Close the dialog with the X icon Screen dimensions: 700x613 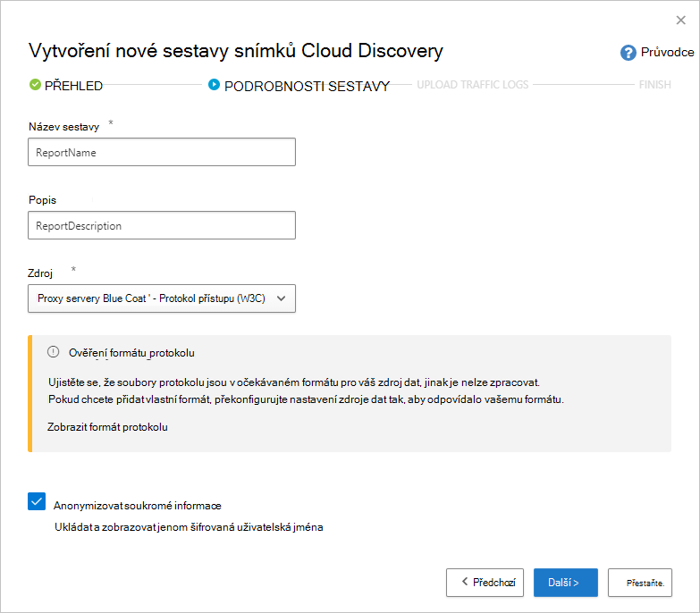pyautogui.click(x=680, y=20)
